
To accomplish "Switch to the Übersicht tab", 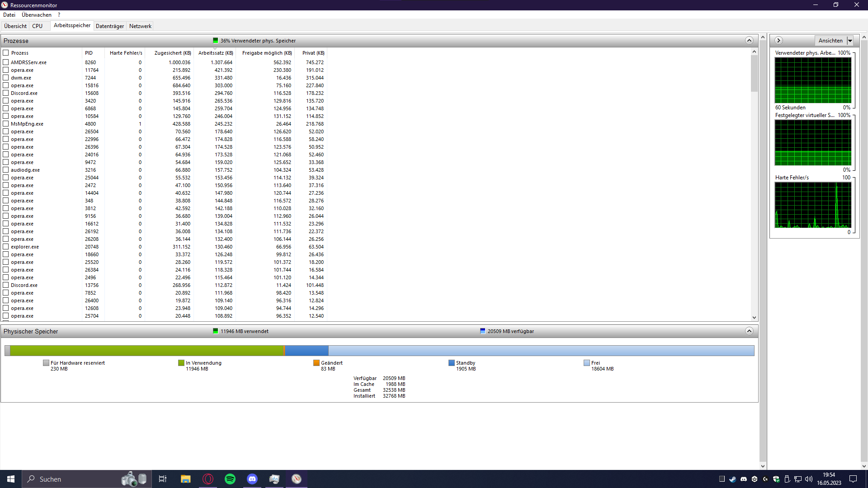I will pos(15,26).
